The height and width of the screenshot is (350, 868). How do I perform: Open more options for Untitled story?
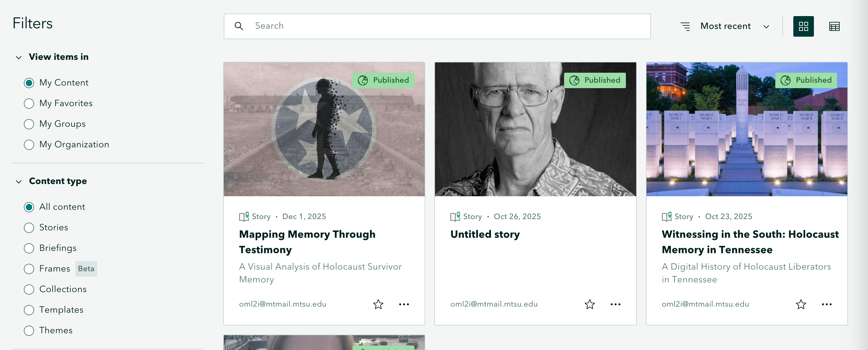coord(615,304)
